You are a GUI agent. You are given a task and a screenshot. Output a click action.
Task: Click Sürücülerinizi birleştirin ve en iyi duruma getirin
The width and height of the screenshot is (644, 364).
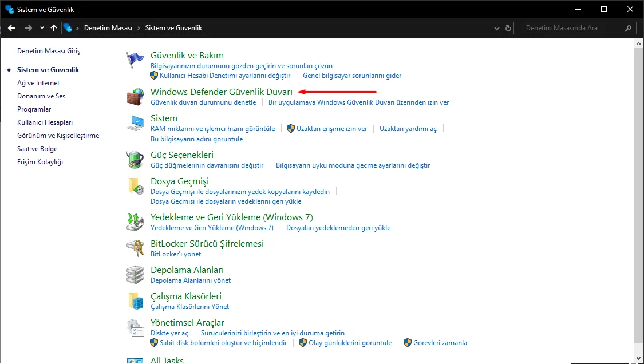272,333
